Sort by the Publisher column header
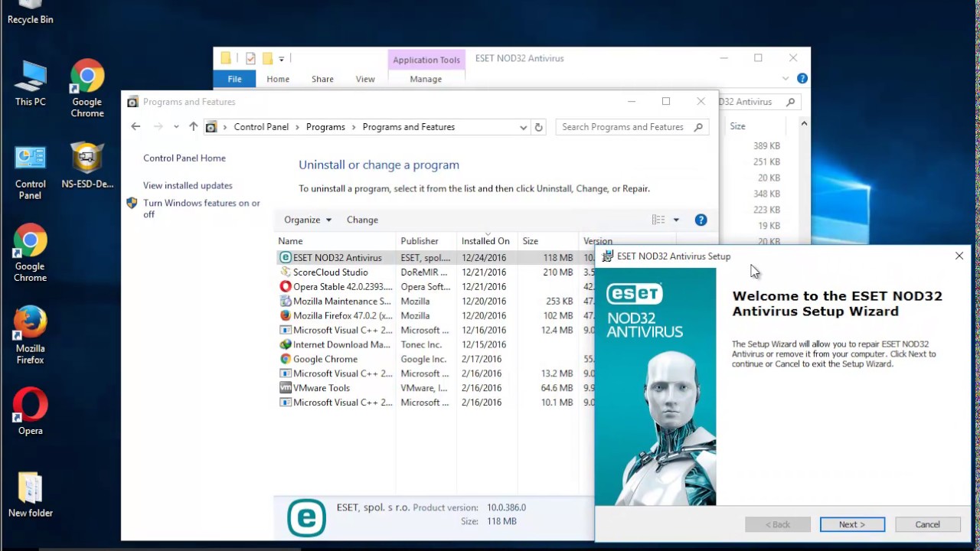This screenshot has height=551, width=980. (x=426, y=241)
